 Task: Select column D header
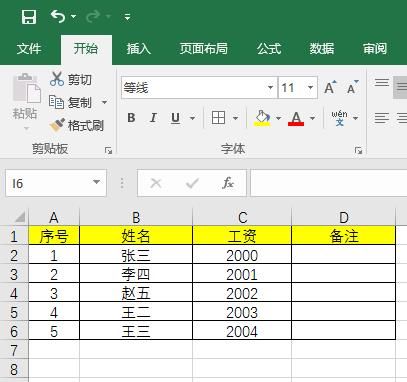pyautogui.click(x=344, y=217)
